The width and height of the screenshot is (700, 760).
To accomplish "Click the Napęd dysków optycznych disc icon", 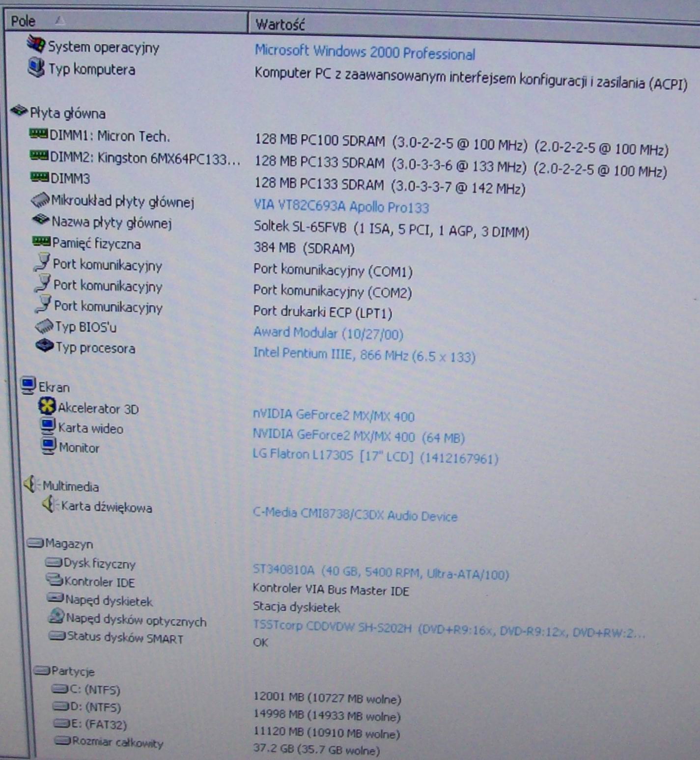I will (x=56, y=616).
